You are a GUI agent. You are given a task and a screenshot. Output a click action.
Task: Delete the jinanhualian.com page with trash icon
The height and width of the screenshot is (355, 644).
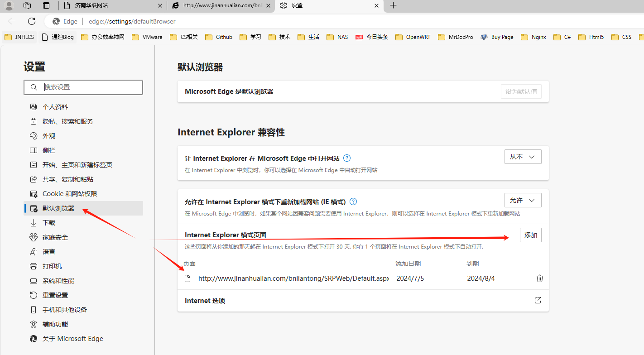[539, 278]
